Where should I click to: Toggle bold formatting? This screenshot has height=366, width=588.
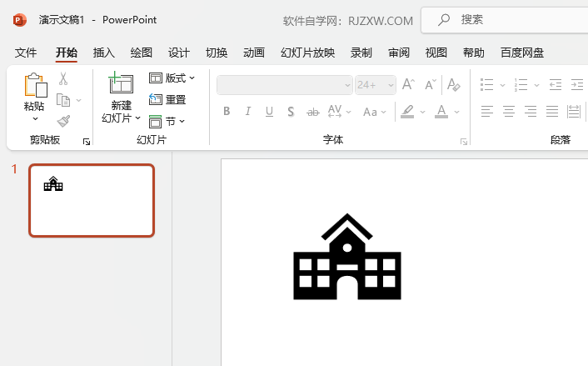coord(227,112)
